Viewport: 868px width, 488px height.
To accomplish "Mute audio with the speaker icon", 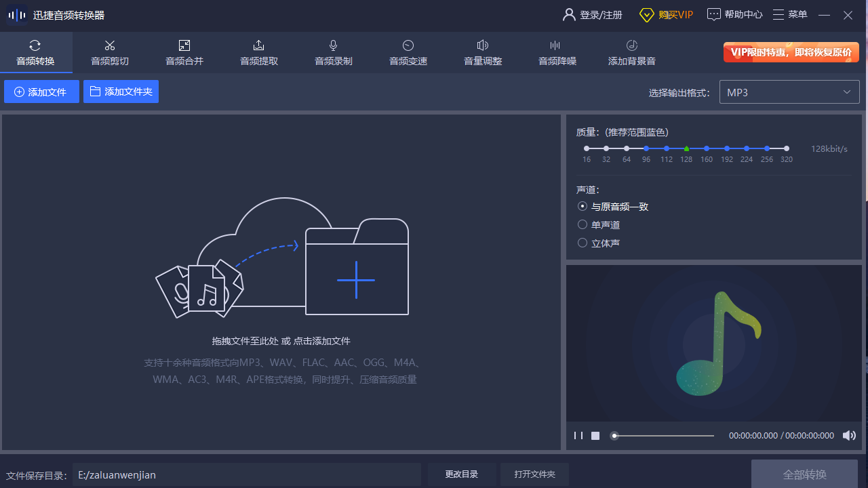I will coord(848,435).
